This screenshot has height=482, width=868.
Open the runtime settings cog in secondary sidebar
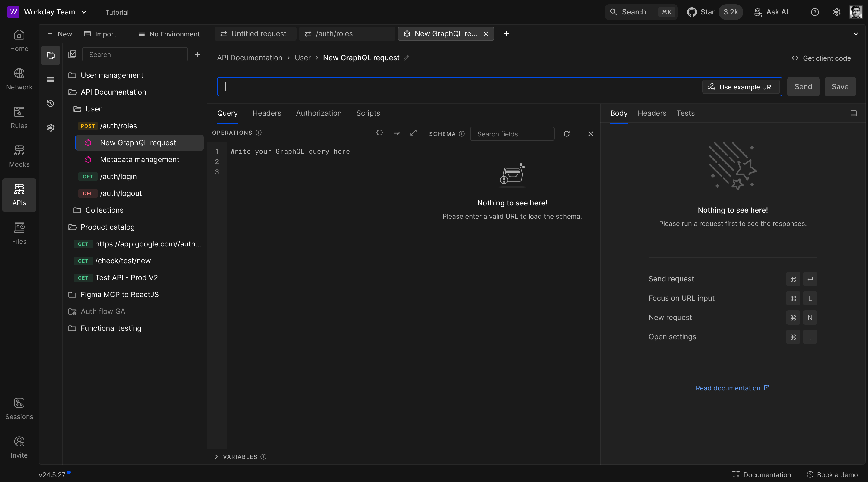(x=51, y=128)
